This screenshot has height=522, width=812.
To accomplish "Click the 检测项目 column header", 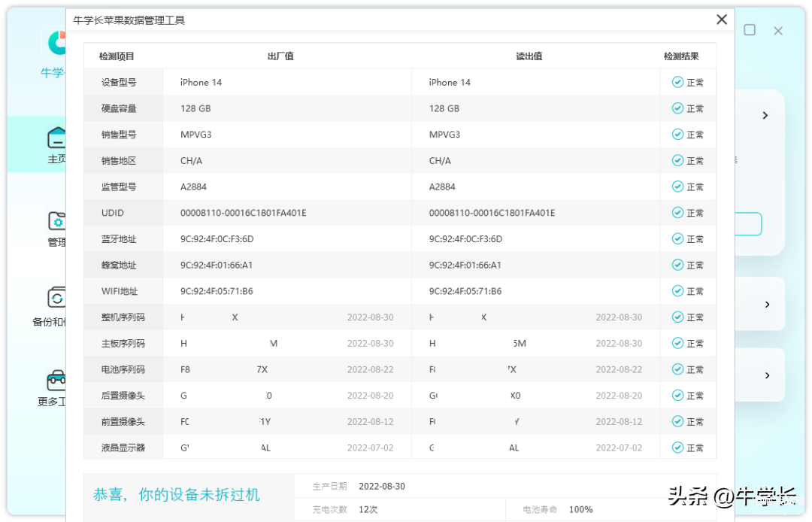I will 117,56.
